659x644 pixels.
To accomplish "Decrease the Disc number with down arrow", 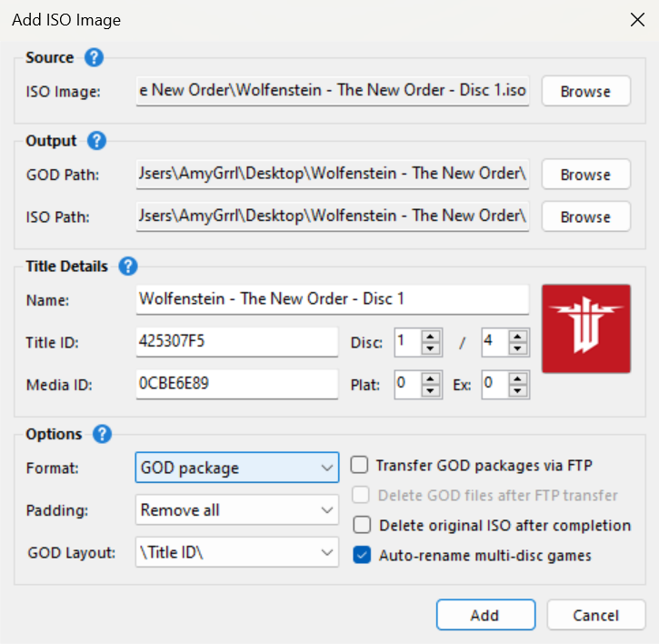I will (430, 348).
